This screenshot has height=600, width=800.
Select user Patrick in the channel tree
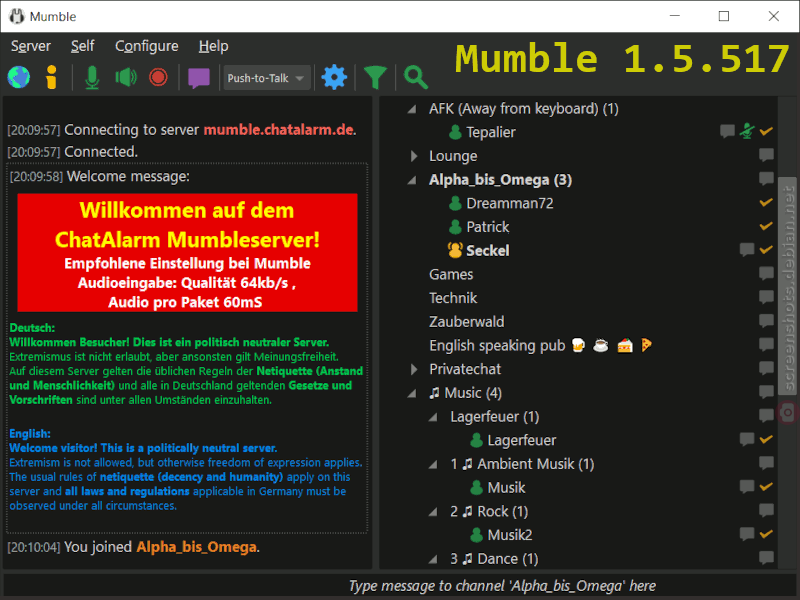click(x=488, y=227)
